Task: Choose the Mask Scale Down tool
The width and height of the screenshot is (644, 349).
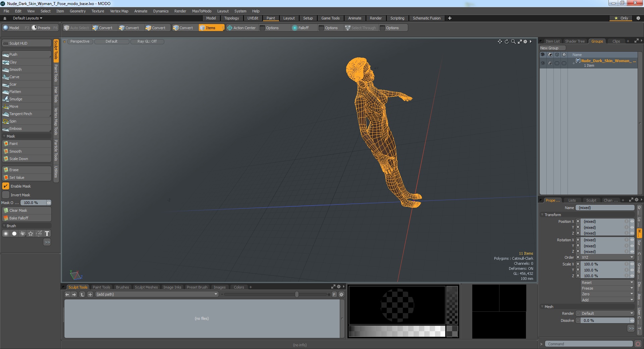Action: pos(26,159)
